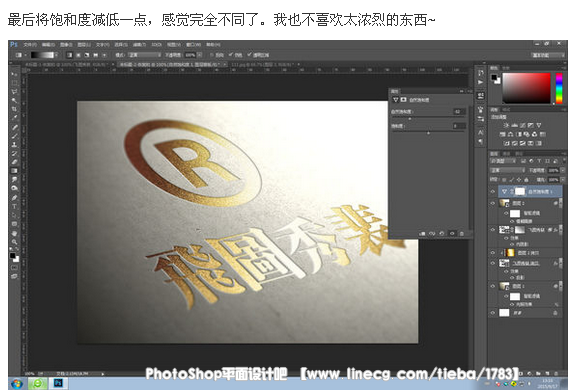The height and width of the screenshot is (391, 569).
Task: Open the 窗口(W) menu
Action: pyautogui.click(x=193, y=45)
